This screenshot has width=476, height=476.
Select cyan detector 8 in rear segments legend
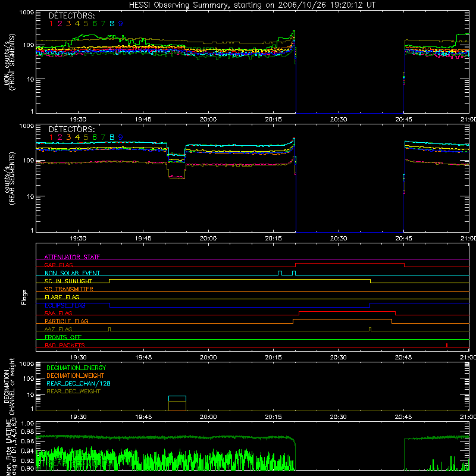[112, 137]
